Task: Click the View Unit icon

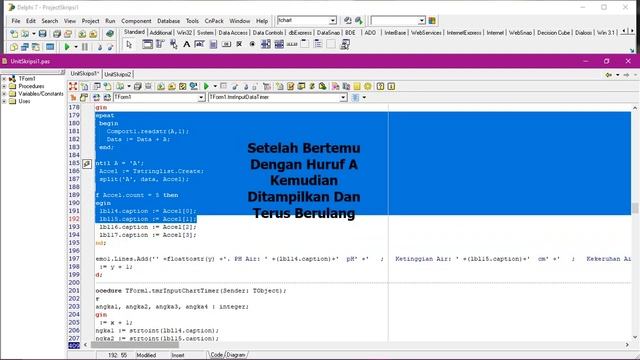Action: tap(14, 47)
